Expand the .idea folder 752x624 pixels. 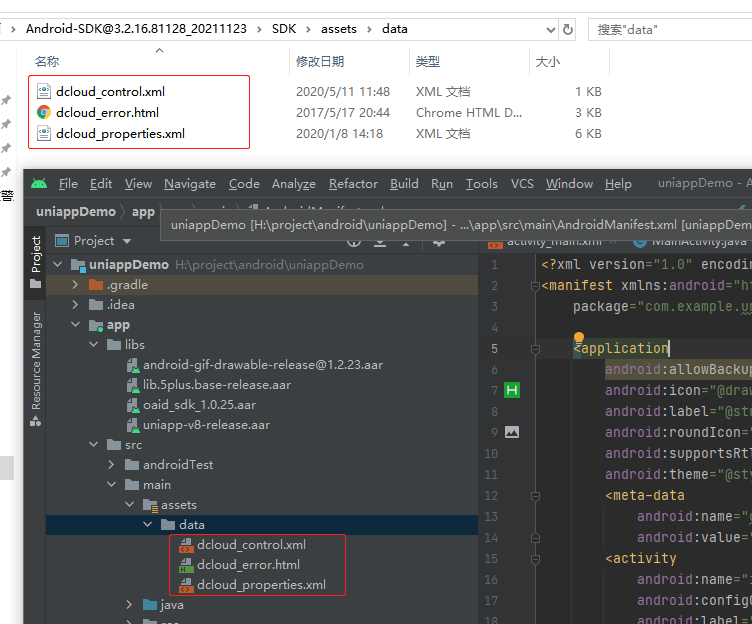(75, 305)
